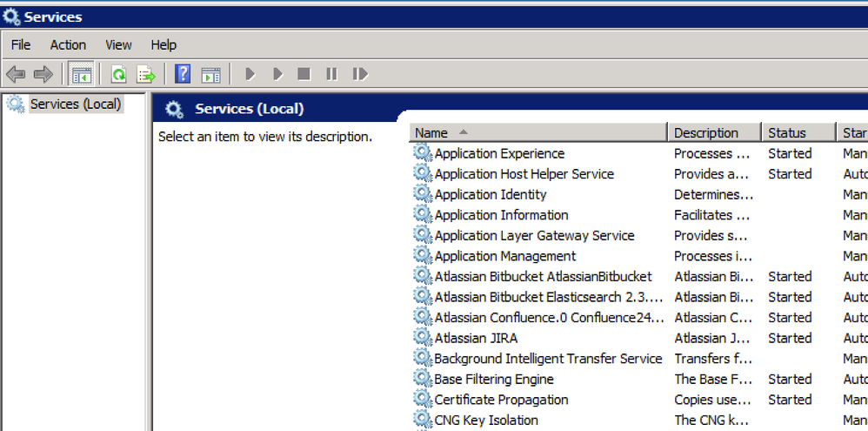Click the Back arrow toolbar icon
868x431 pixels.
coord(16,74)
